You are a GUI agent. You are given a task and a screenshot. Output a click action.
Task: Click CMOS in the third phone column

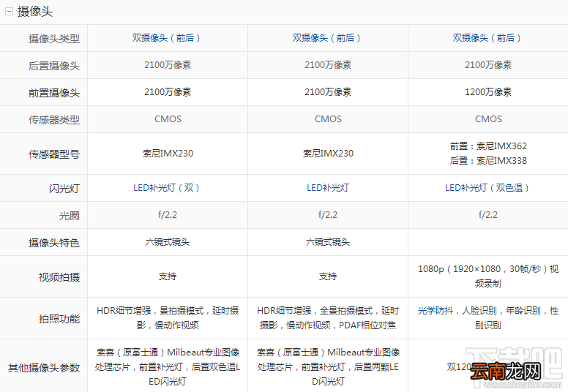[488, 119]
